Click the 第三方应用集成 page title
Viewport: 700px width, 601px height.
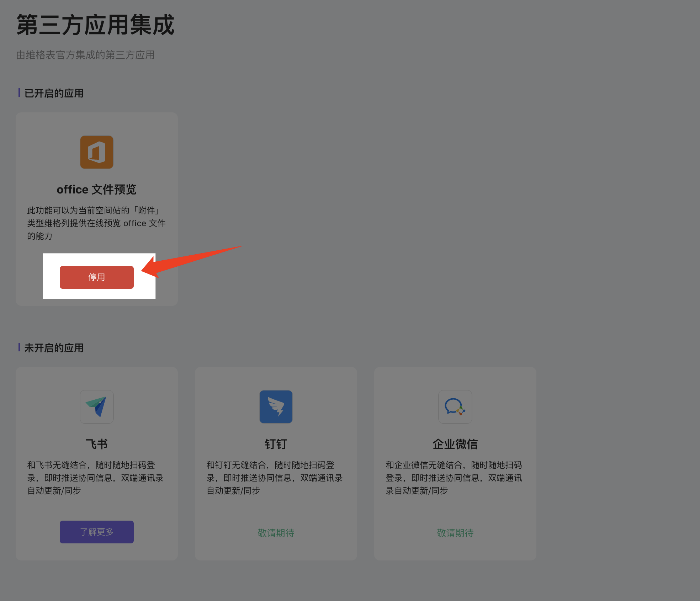[95, 25]
